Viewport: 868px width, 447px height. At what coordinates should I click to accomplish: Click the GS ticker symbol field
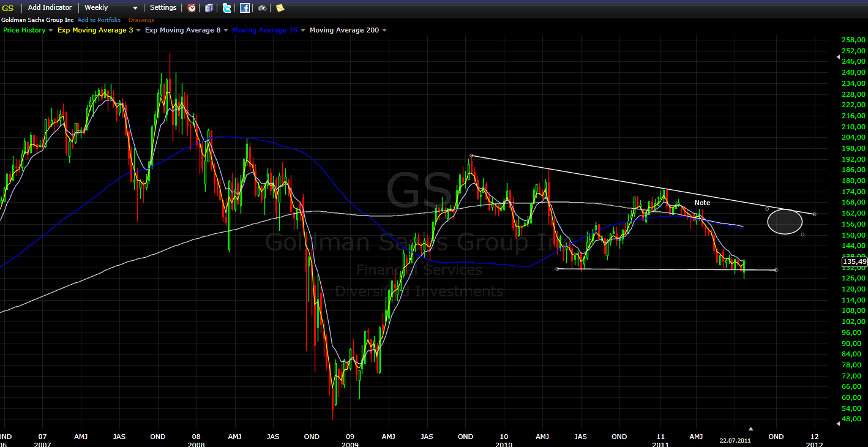[8, 8]
